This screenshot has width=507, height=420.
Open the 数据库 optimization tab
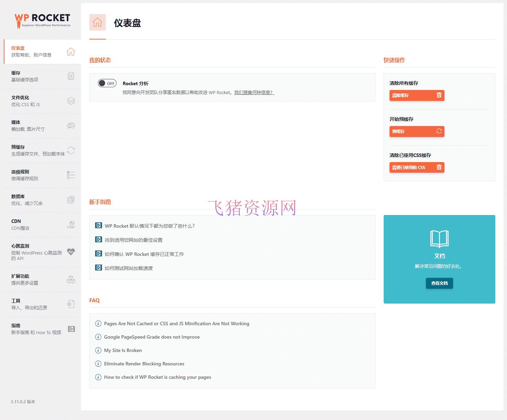coord(42,200)
